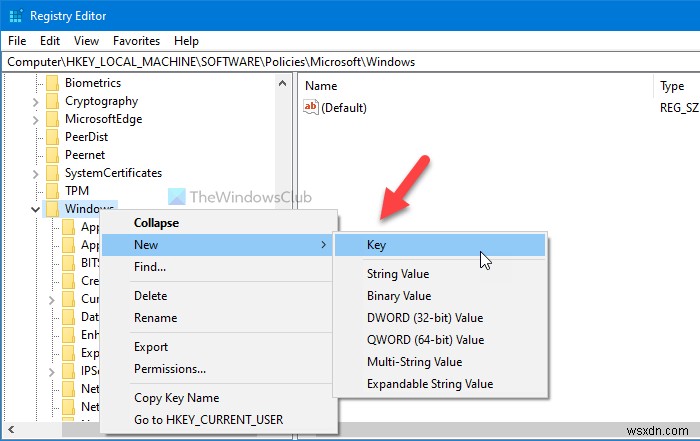Select the Peernet folder icon
Screen dimensions: 700x441
(x=53, y=155)
